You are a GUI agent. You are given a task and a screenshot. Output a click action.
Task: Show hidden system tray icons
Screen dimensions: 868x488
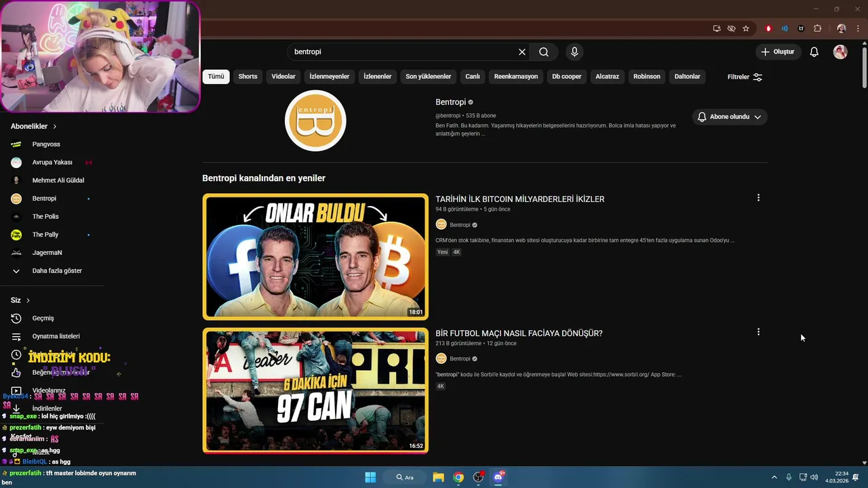pos(774,477)
